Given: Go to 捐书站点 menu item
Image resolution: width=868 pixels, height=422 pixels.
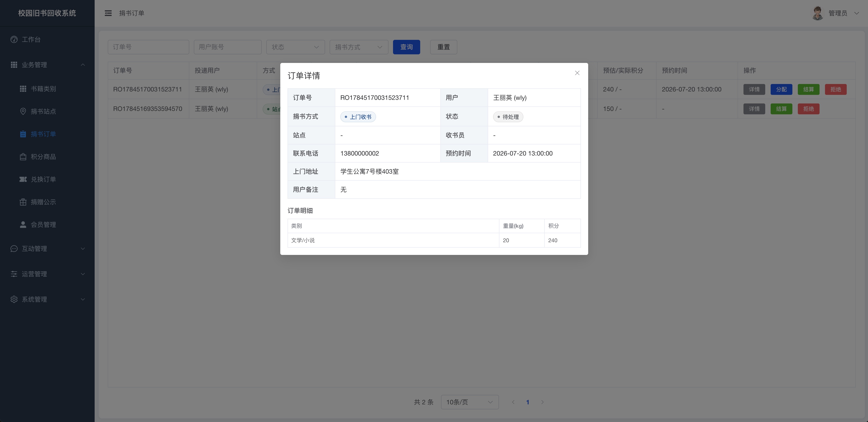Looking at the screenshot, I should point(47,111).
